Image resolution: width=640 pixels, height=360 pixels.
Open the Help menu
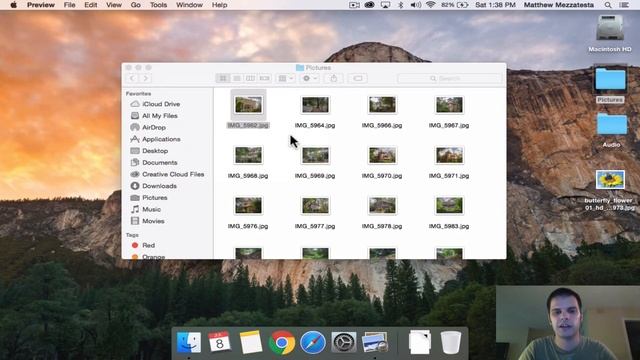(x=219, y=5)
